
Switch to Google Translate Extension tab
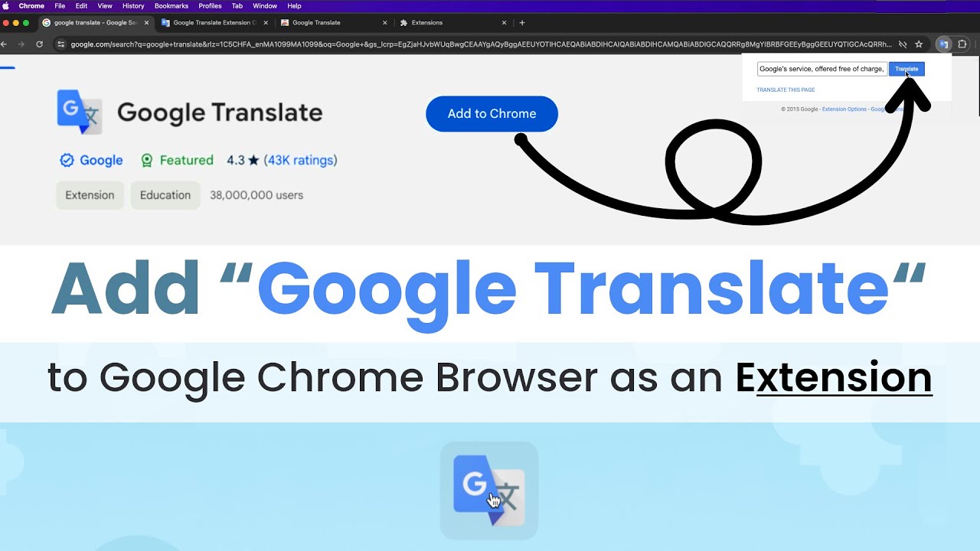[214, 23]
